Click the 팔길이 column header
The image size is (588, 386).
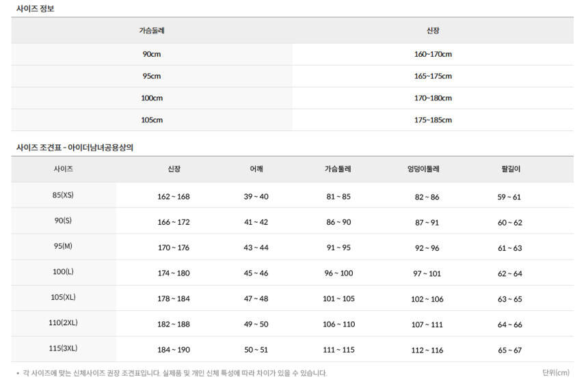(510, 169)
